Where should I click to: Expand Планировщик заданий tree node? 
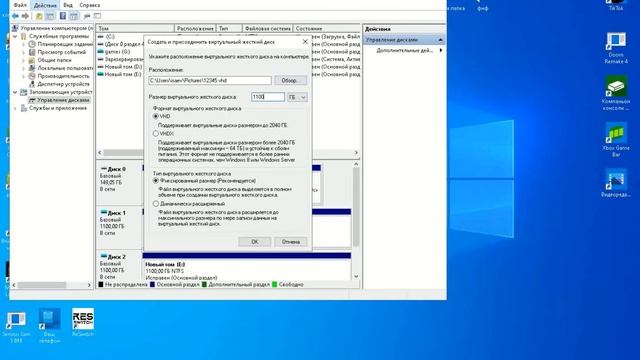pos(23,44)
